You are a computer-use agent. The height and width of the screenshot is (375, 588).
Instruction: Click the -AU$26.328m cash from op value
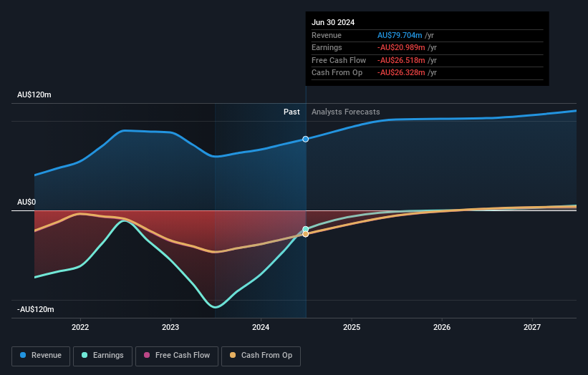point(401,73)
